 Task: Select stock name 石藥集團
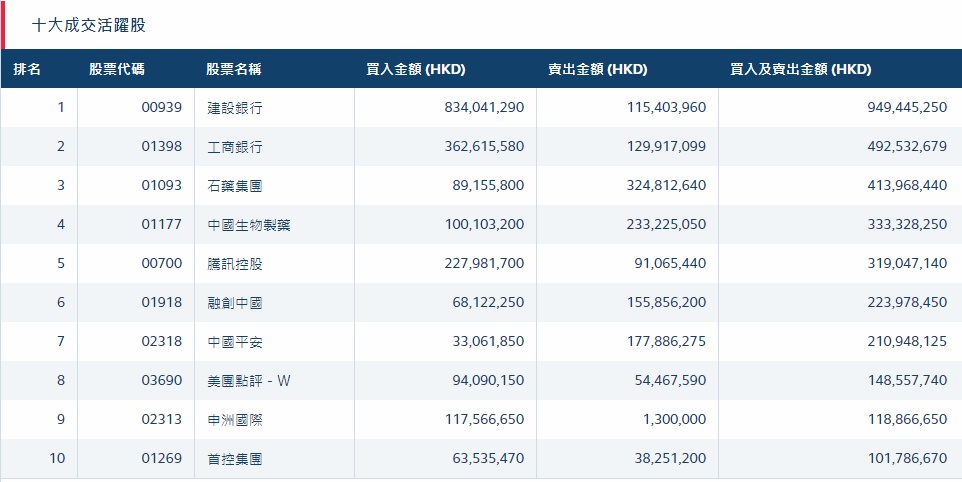click(235, 186)
